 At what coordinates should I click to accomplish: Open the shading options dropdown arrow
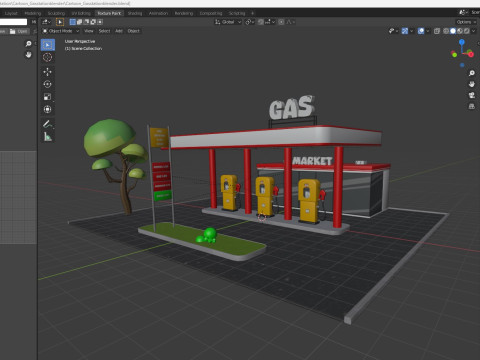tap(474, 31)
